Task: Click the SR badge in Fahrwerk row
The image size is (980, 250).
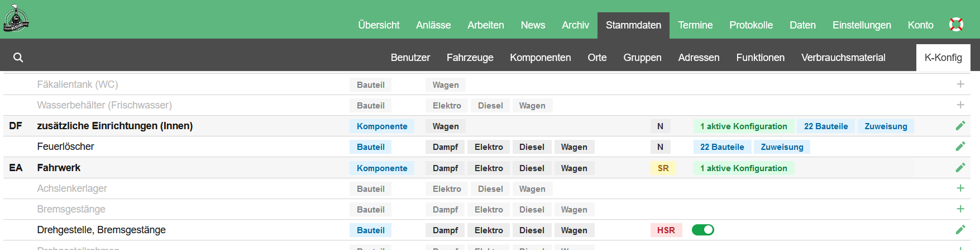Action: [x=663, y=168]
